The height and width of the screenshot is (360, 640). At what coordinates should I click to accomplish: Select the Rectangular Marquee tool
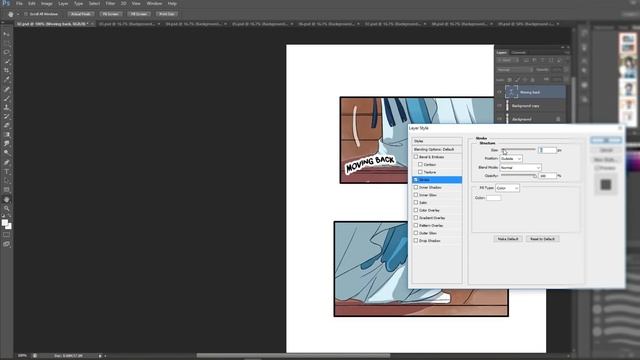pyautogui.click(x=7, y=43)
